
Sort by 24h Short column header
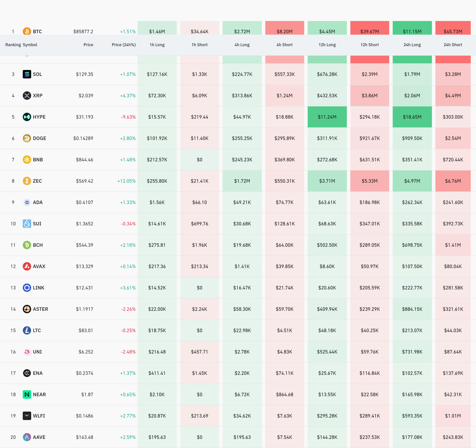pyautogui.click(x=453, y=45)
